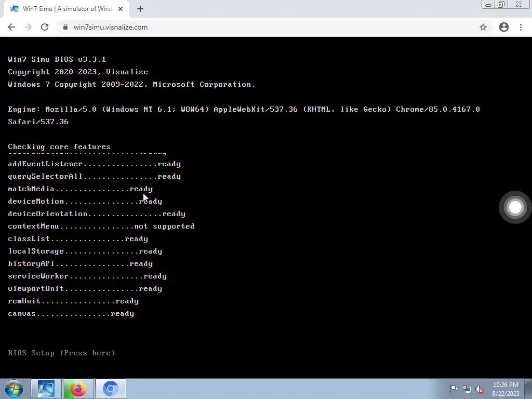Click the 'Windows 7 Copyright 2009-2022' line

click(x=131, y=84)
